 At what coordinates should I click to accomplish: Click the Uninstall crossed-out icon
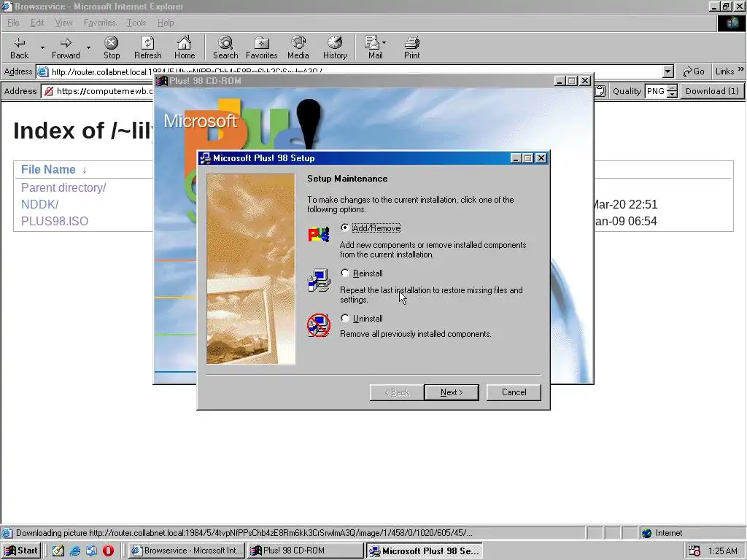click(319, 325)
